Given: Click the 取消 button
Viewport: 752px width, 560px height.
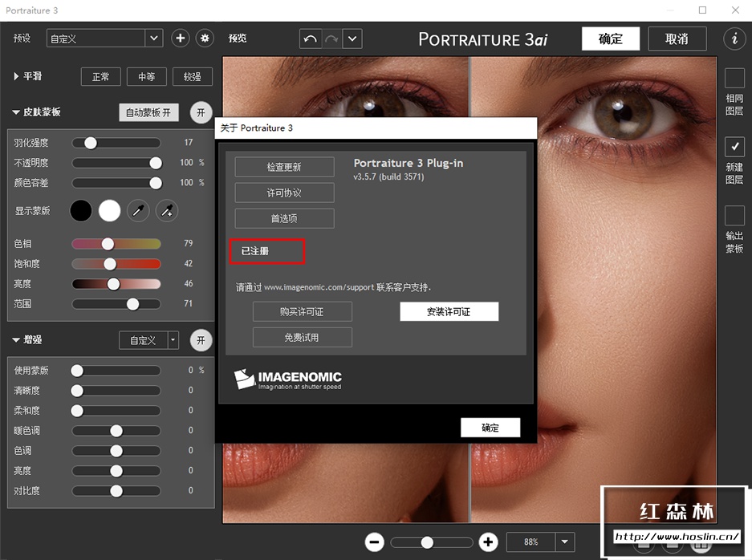Looking at the screenshot, I should click(677, 39).
